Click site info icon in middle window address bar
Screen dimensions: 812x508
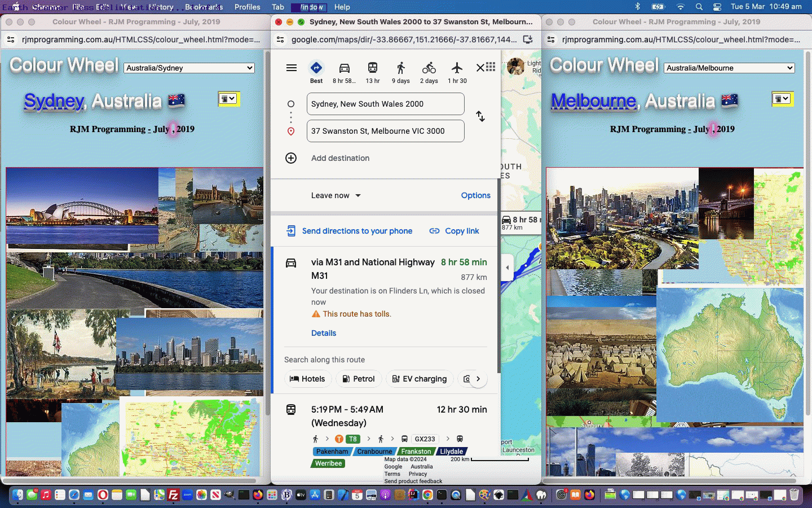(x=280, y=40)
